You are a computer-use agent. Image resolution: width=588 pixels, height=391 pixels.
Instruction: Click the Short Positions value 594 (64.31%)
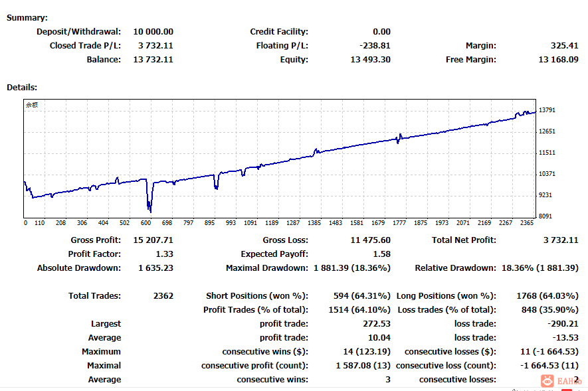tap(362, 296)
